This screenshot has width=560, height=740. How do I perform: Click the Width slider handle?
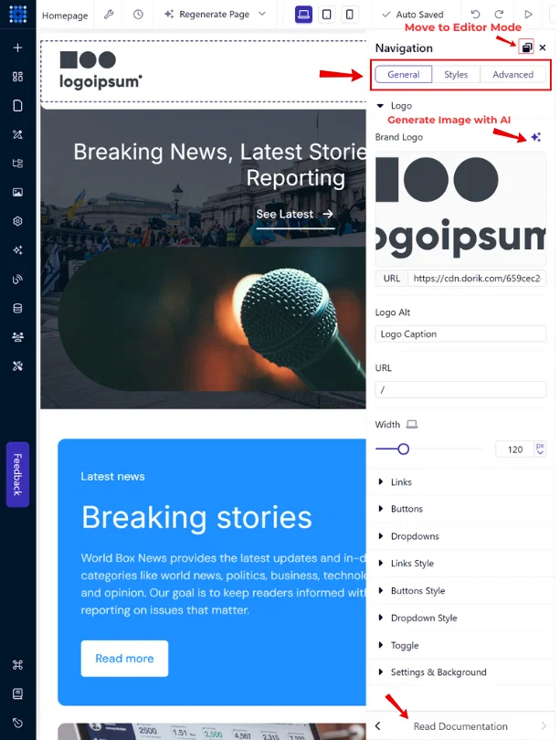(403, 449)
